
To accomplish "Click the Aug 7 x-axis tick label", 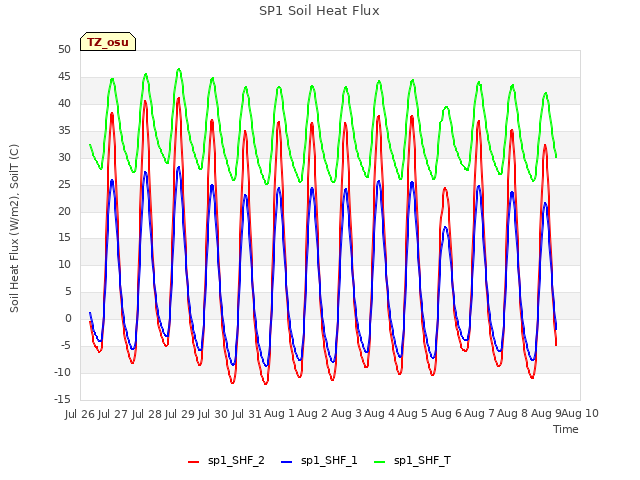I will click(x=480, y=413).
